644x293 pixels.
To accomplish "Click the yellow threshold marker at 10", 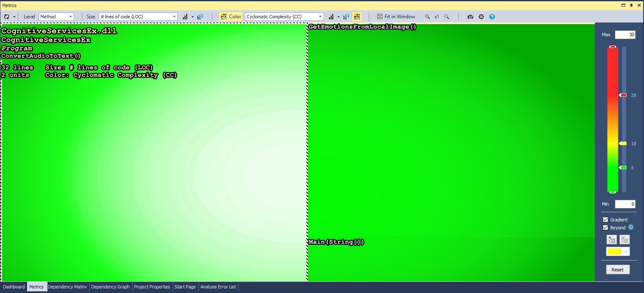I will [x=623, y=144].
